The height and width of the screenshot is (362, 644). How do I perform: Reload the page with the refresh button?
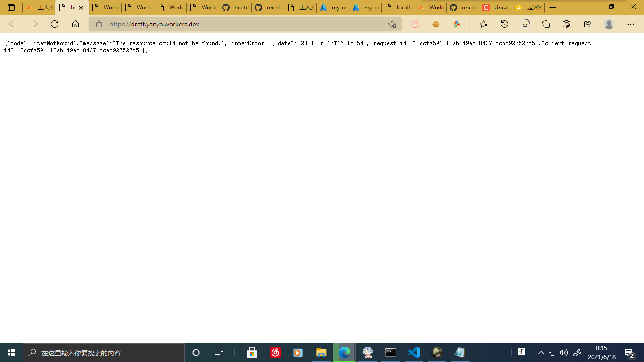(x=54, y=24)
